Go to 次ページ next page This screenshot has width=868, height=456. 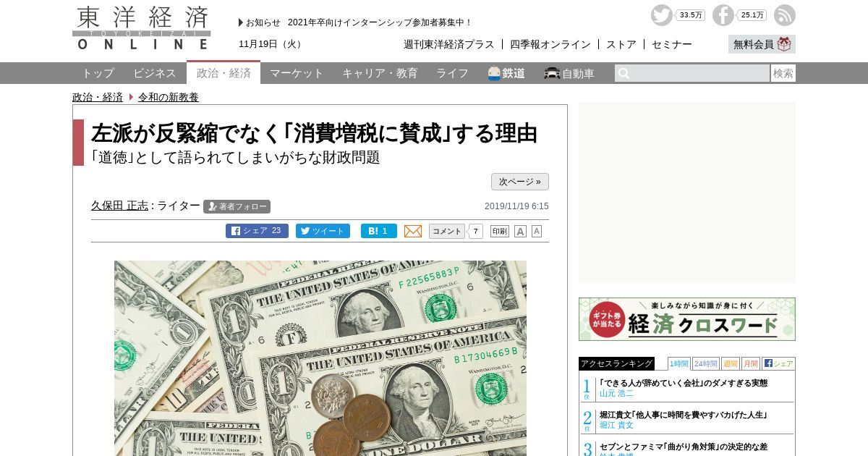(520, 182)
